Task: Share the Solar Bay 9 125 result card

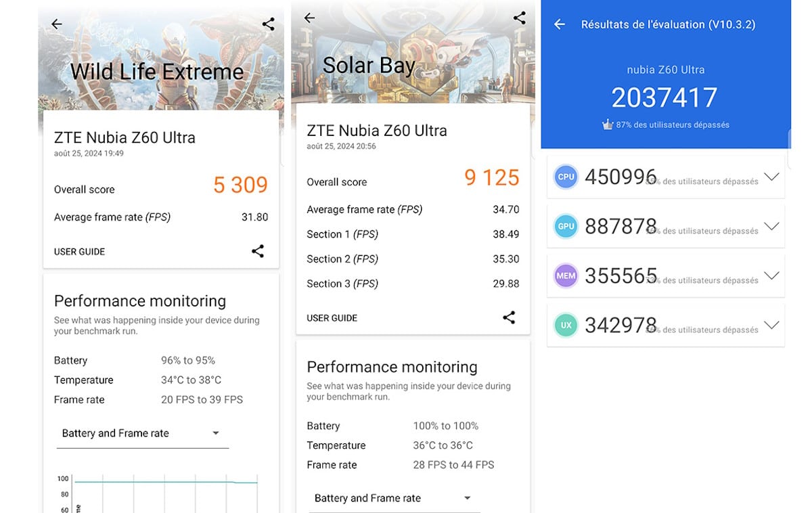Action: coord(509,317)
